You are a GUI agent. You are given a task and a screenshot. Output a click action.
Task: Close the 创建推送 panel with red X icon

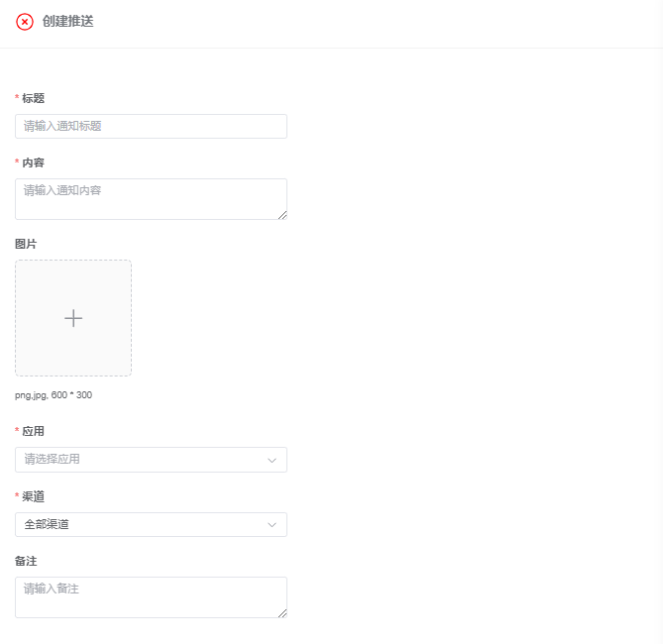[x=25, y=22]
